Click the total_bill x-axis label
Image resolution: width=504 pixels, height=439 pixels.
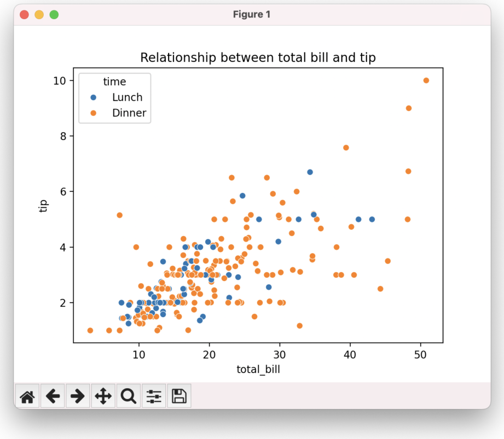click(x=258, y=370)
